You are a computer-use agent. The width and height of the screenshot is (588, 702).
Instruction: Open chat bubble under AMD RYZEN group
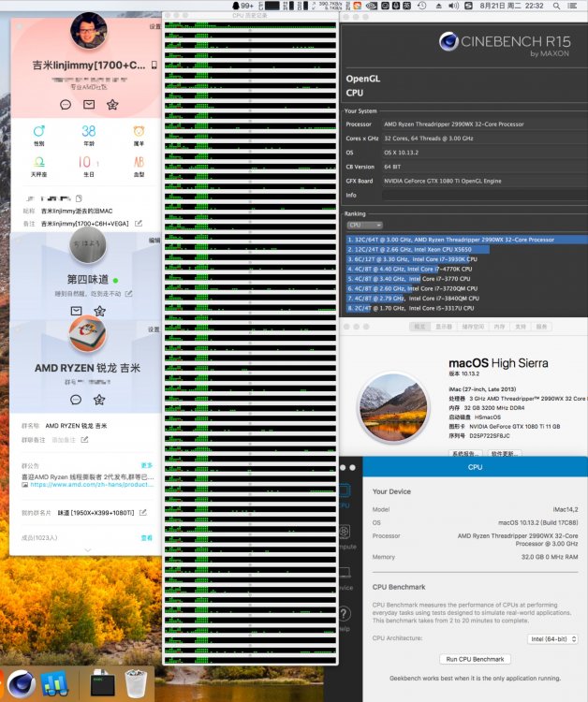point(76,400)
